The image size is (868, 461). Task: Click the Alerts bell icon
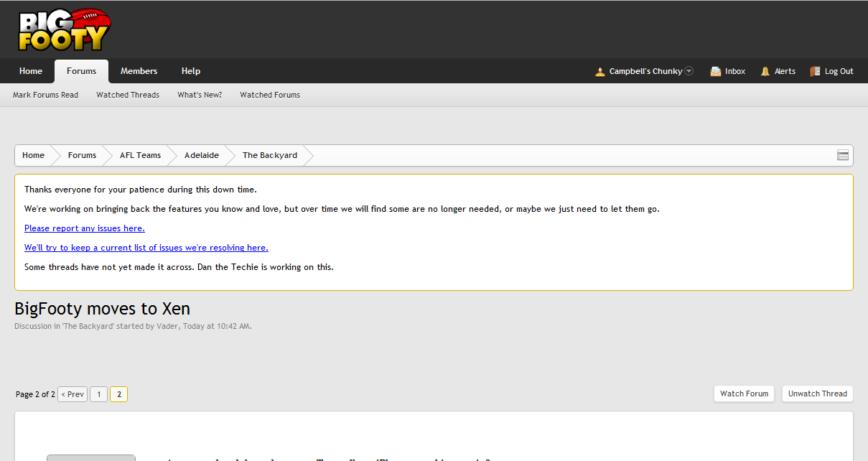(x=765, y=72)
